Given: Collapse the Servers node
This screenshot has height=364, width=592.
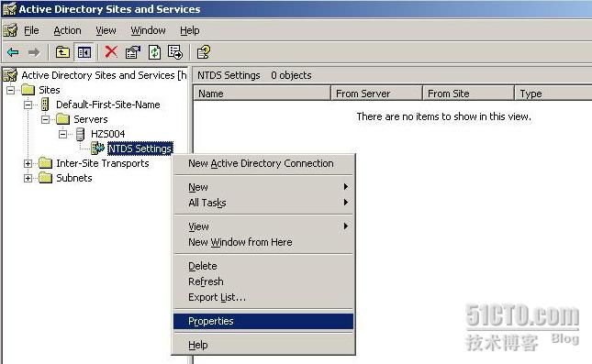Looking at the screenshot, I should click(45, 119).
